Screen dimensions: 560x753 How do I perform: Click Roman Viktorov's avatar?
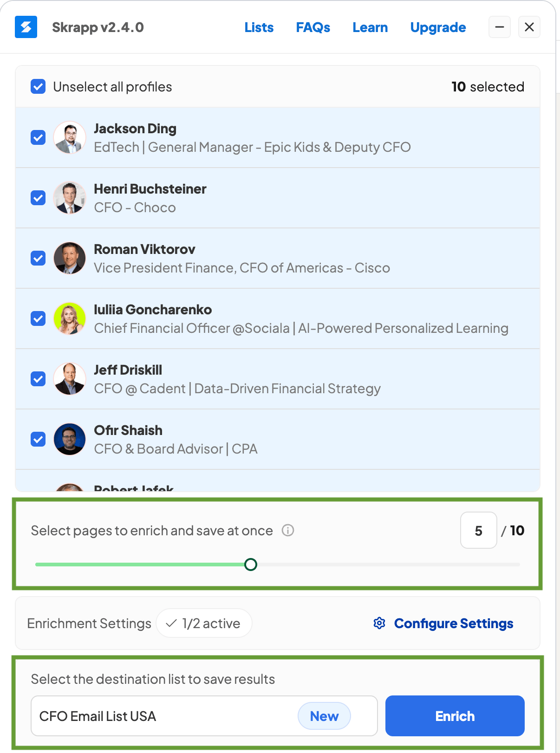[x=70, y=258]
